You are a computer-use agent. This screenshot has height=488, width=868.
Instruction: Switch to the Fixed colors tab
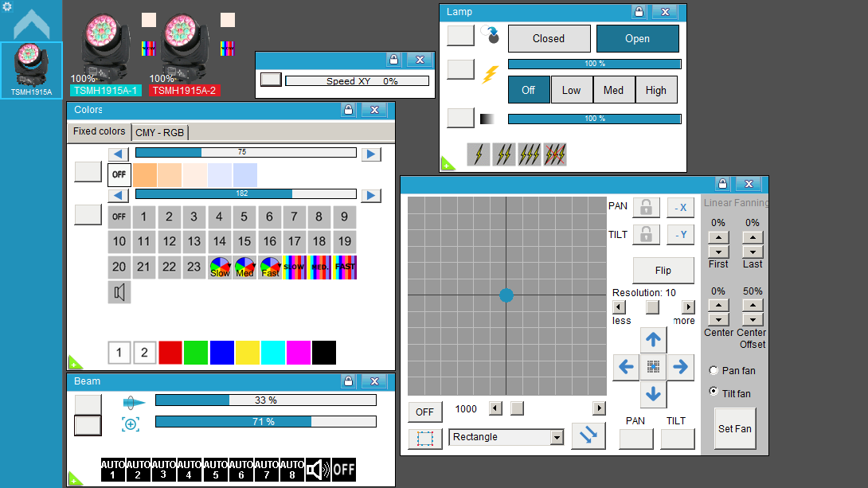click(99, 131)
